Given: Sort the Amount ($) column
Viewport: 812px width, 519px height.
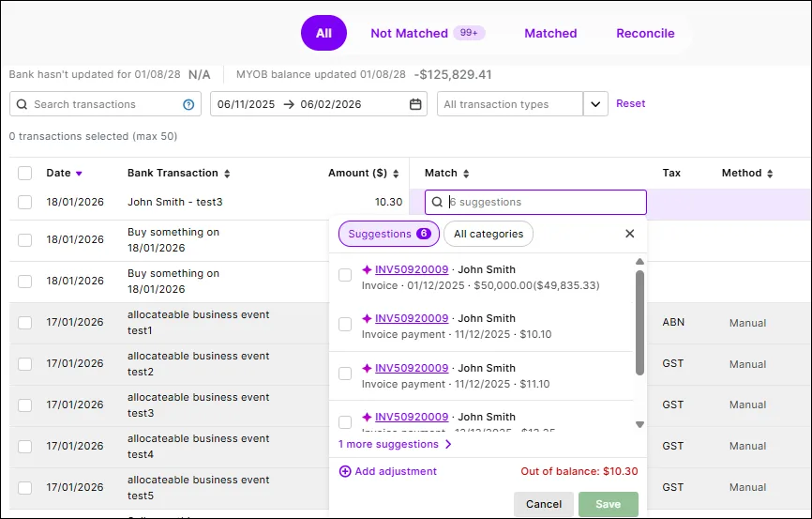Looking at the screenshot, I should [396, 174].
